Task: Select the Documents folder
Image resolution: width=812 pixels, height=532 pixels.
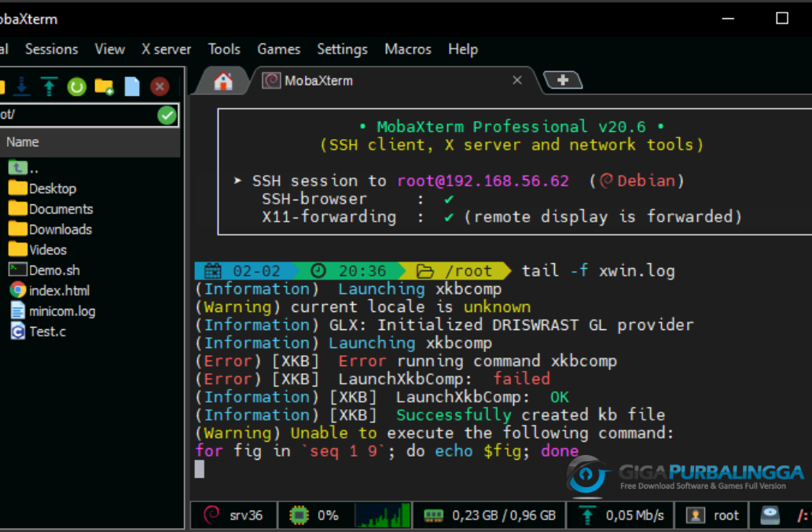Action: click(51, 209)
